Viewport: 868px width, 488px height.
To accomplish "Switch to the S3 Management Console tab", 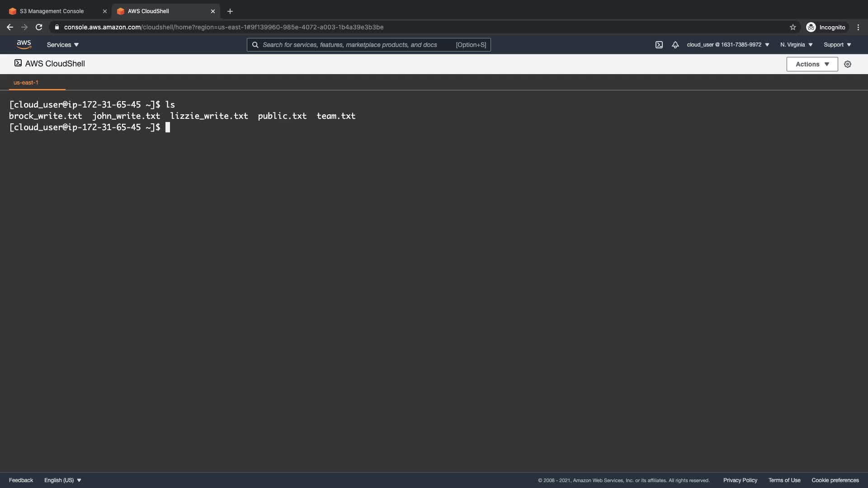I will (x=52, y=11).
